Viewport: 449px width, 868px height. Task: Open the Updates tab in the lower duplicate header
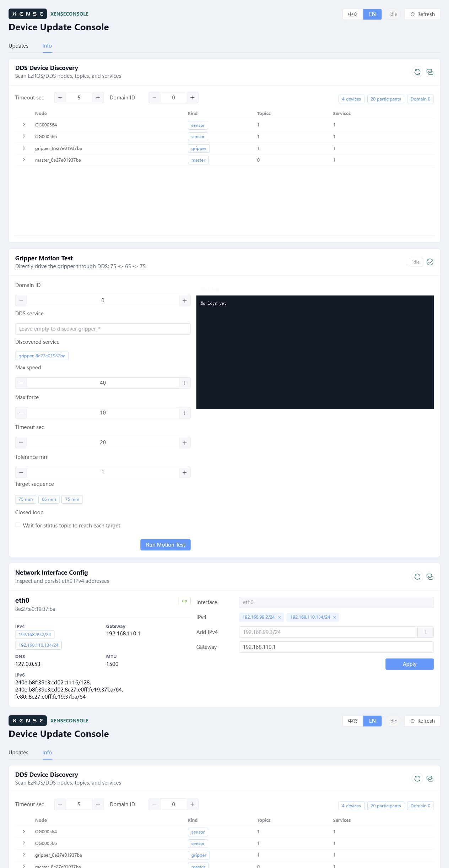point(18,753)
